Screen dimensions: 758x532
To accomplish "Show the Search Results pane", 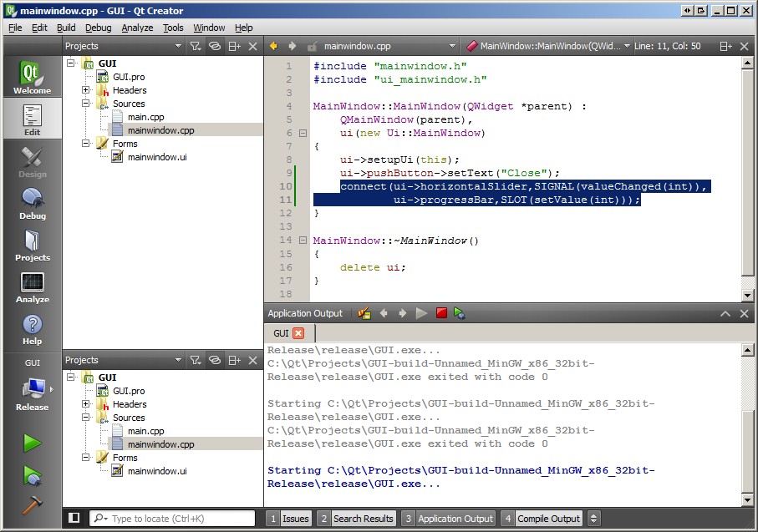I will click(356, 519).
